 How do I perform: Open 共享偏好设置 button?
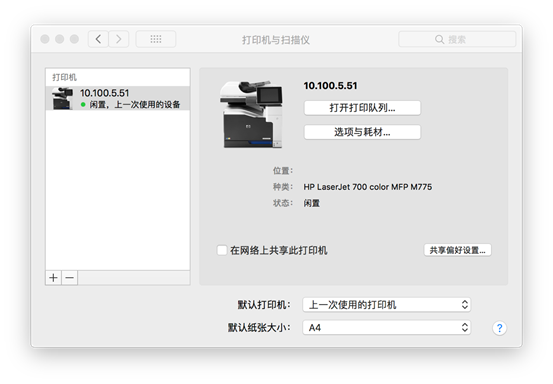pyautogui.click(x=457, y=250)
